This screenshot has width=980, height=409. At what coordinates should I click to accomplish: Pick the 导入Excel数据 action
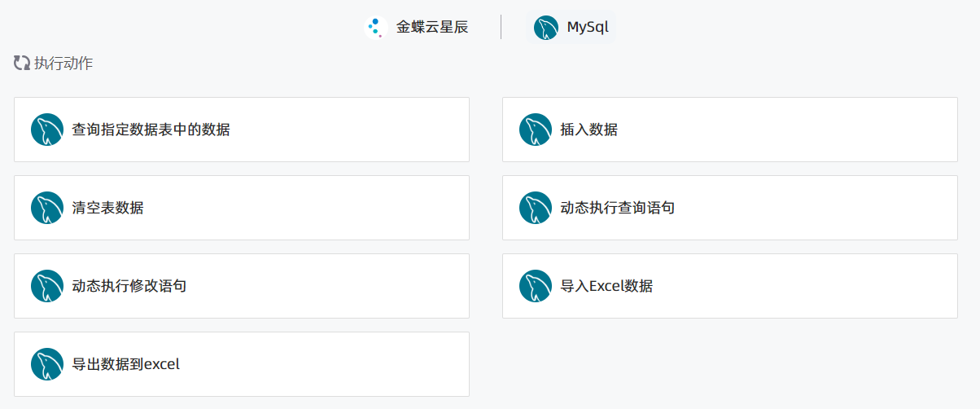pos(730,286)
